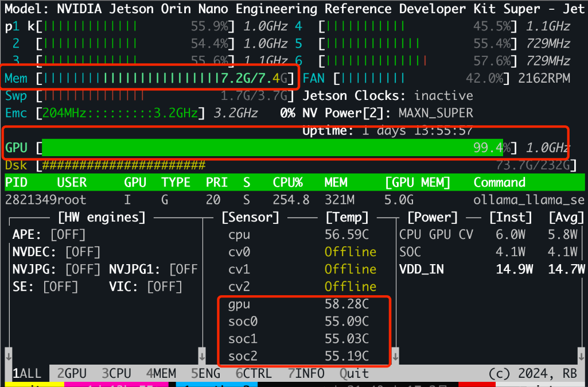
Task: Click Quit in the bottom bar
Action: coord(354,373)
